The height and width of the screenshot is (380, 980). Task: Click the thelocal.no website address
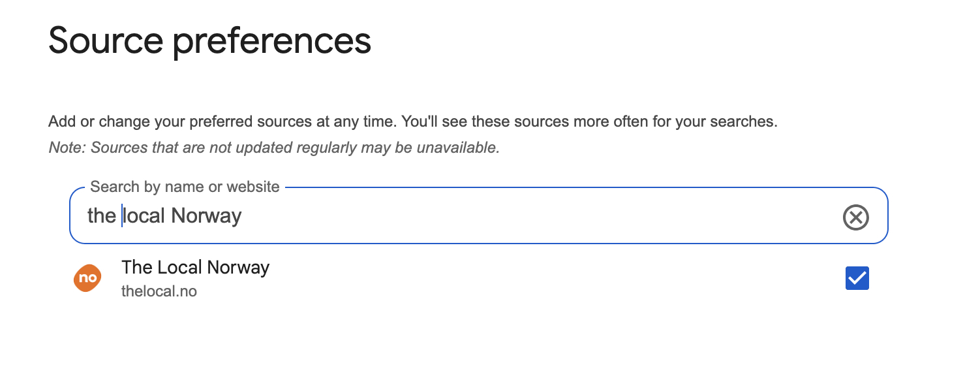(159, 291)
